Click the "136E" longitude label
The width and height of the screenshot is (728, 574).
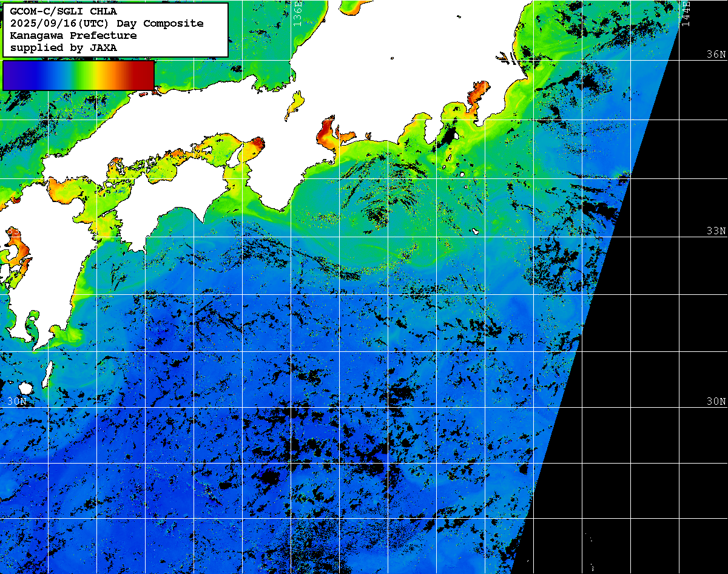click(x=297, y=13)
